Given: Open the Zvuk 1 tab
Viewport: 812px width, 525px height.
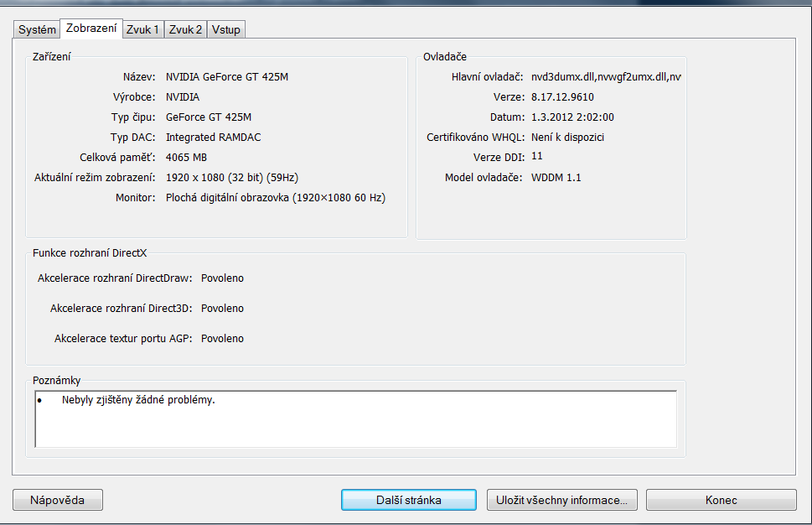Looking at the screenshot, I should 142,29.
